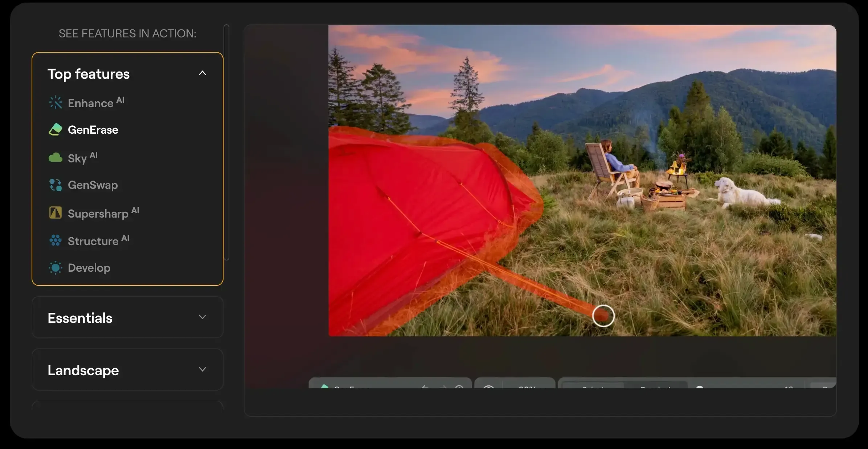Click the brush size slider handle

(700, 387)
